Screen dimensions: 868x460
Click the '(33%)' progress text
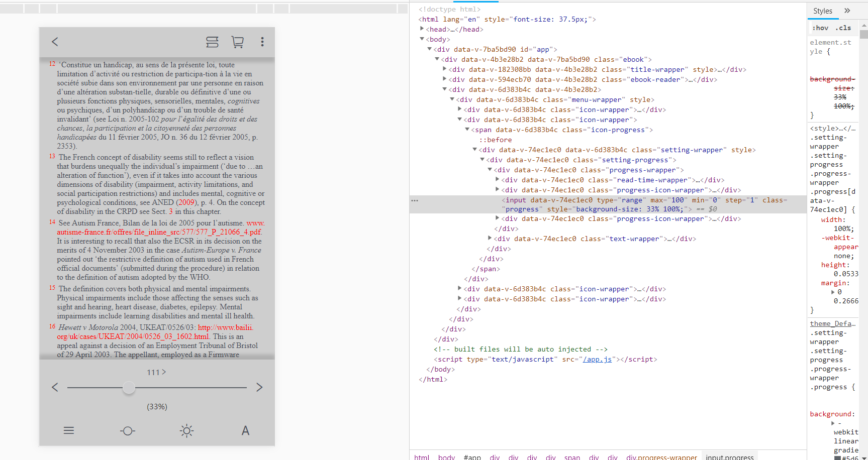click(x=157, y=407)
